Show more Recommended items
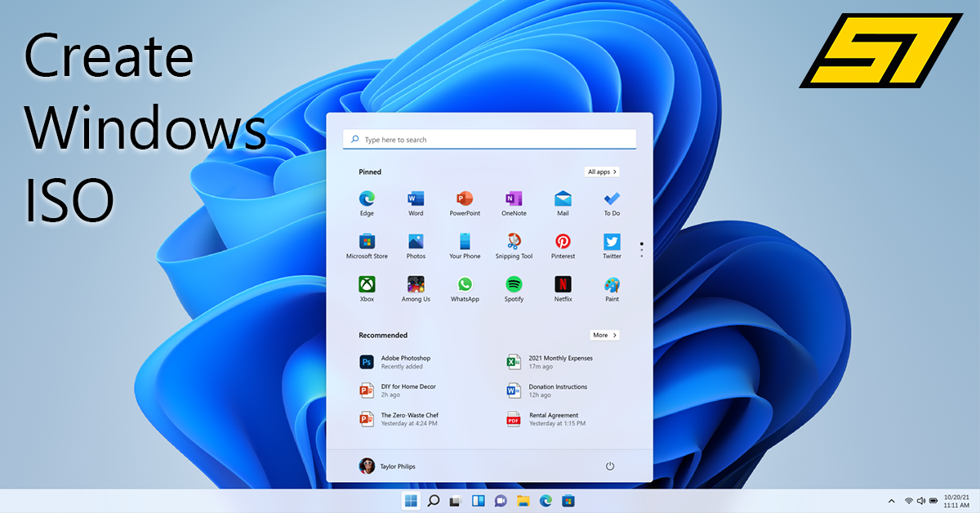Viewport: 980px width, 513px height. pos(604,335)
